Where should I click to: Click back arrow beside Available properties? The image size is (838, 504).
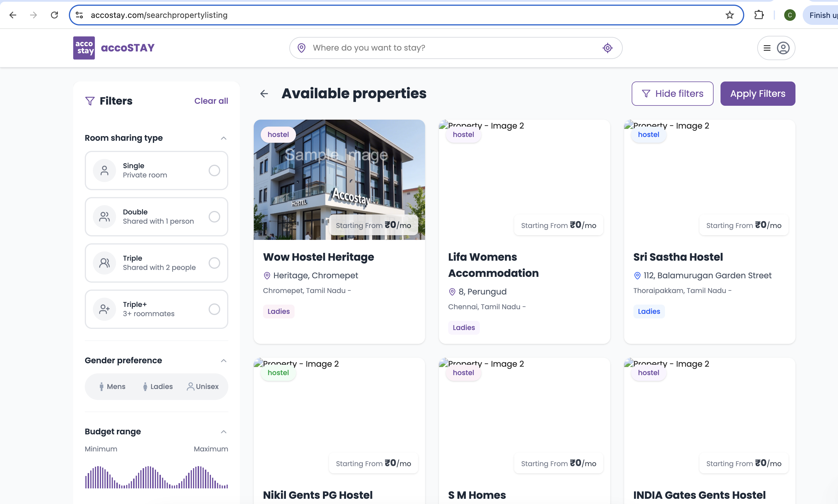264,94
